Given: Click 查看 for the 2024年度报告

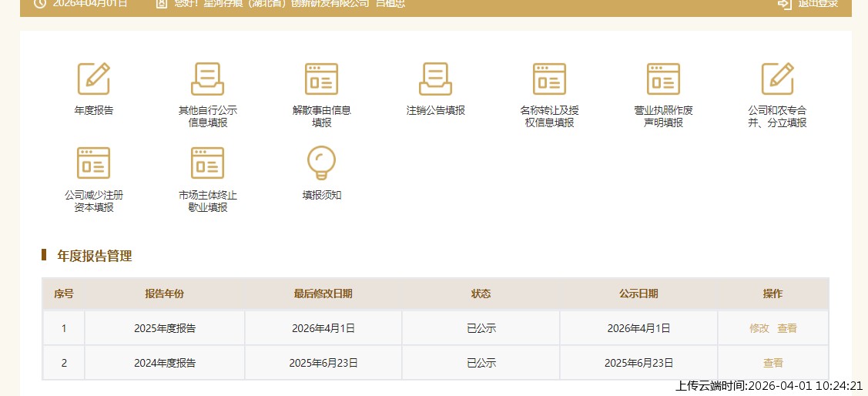Looking at the screenshot, I should (x=773, y=363).
